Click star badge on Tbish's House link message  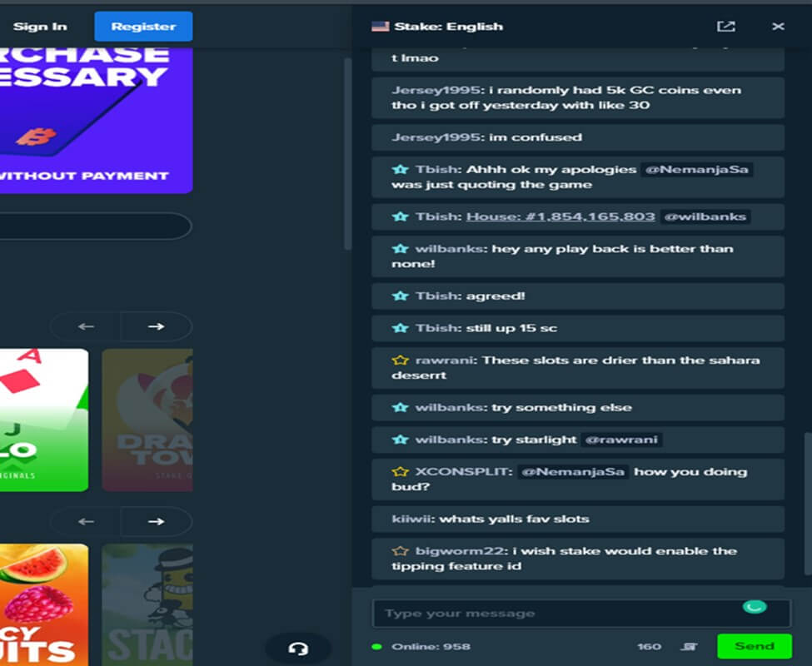coord(400,216)
